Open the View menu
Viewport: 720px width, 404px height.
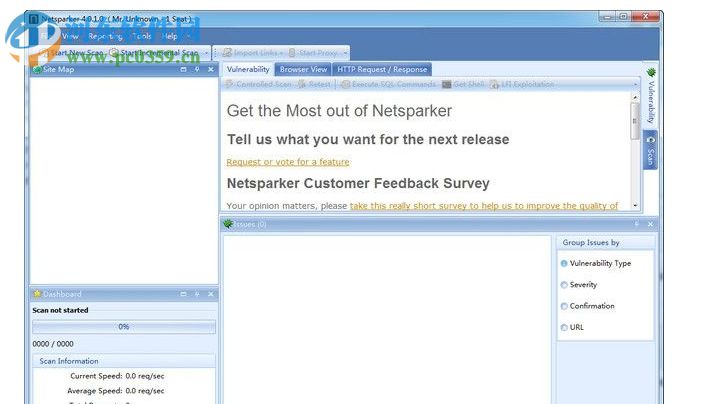coord(70,36)
